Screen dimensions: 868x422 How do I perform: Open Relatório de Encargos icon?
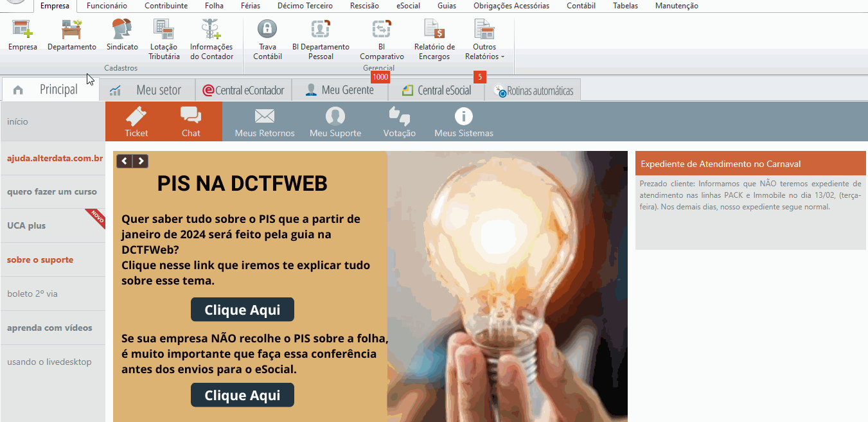coord(434,29)
